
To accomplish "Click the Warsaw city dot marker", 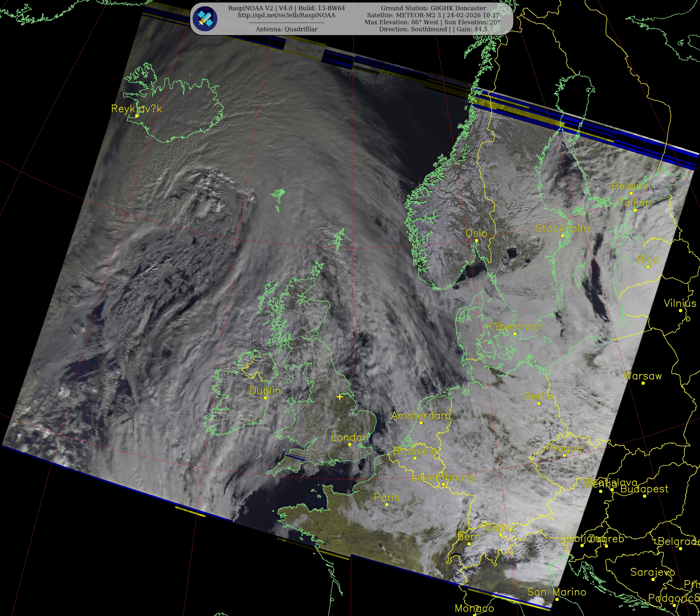I will tap(643, 383).
